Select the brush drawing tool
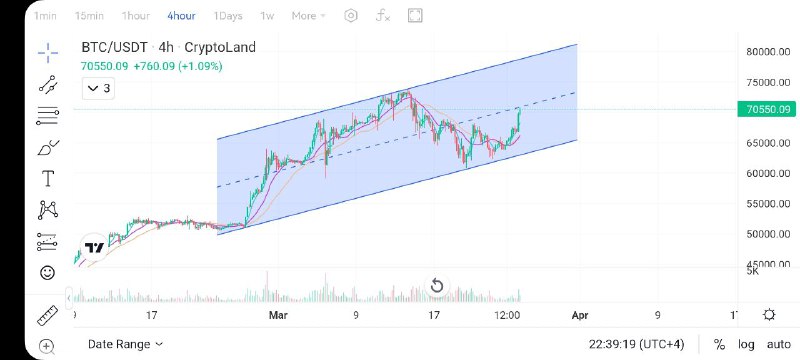This screenshot has width=800, height=360. click(48, 148)
